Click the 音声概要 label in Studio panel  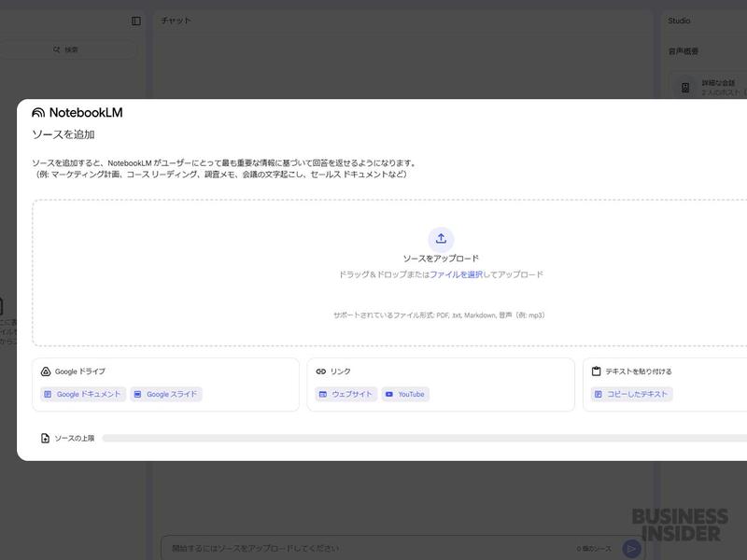684,51
